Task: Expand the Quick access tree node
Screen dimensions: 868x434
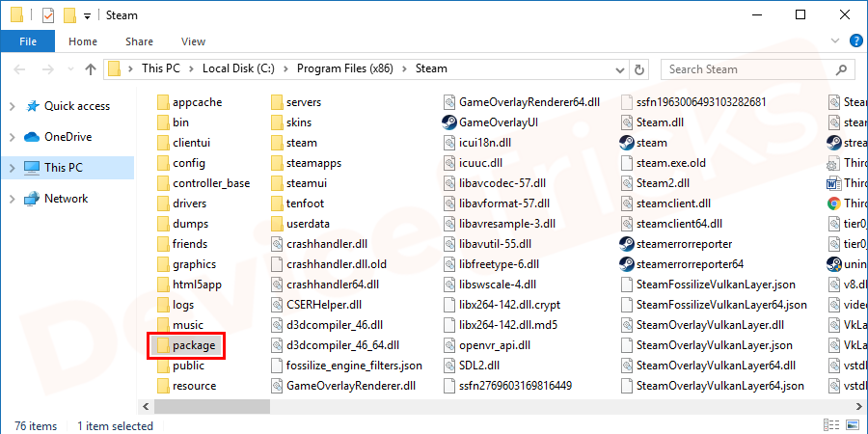Action: pyautogui.click(x=13, y=106)
